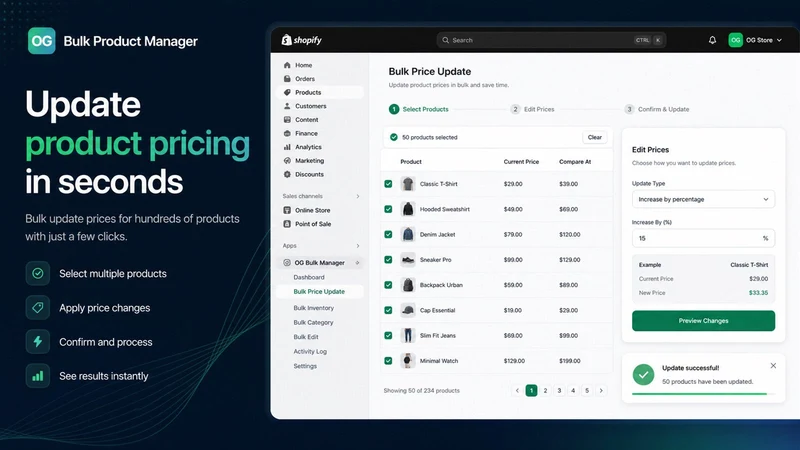Uncheck the Sneaker Pro checkbox
The height and width of the screenshot is (450, 800).
click(x=388, y=260)
